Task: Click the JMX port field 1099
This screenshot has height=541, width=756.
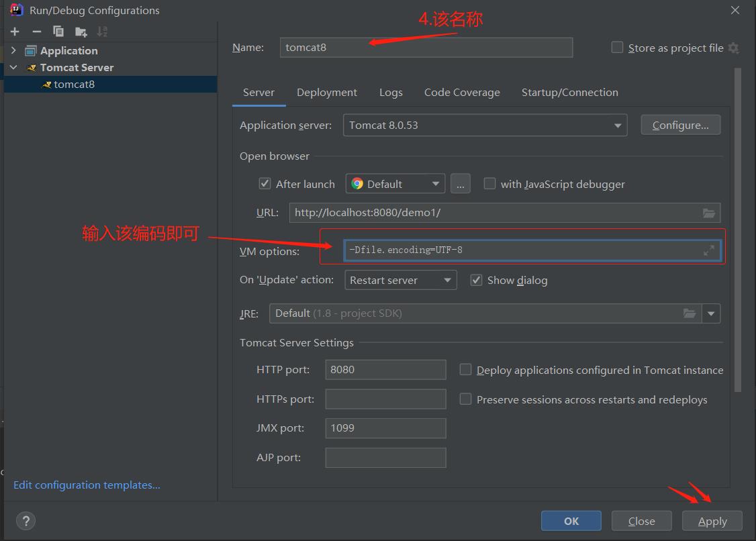Action: (x=385, y=428)
